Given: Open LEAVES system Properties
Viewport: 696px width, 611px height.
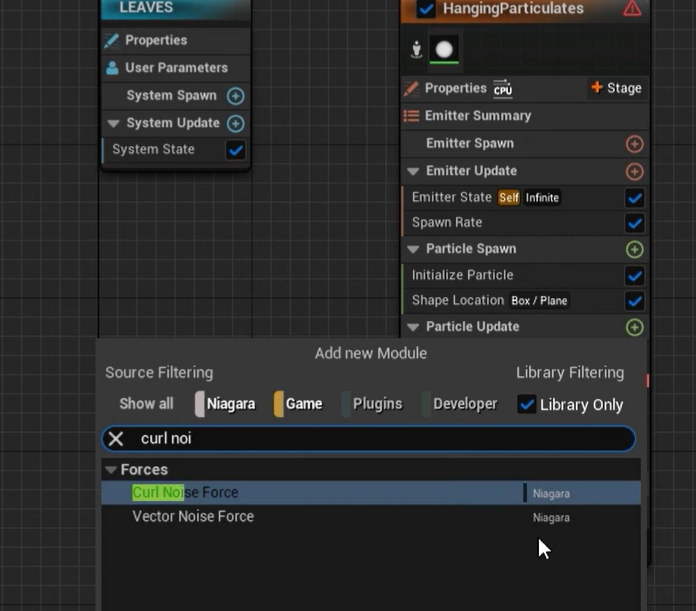Looking at the screenshot, I should click(176, 40).
